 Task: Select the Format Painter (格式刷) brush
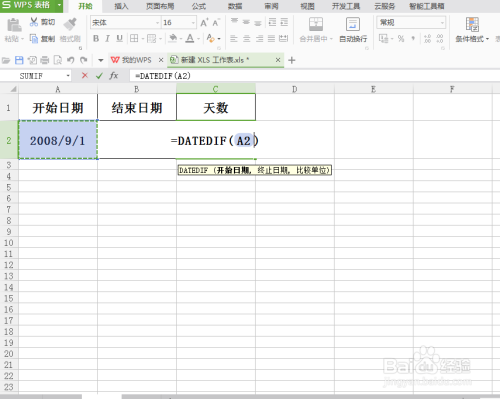70,24
